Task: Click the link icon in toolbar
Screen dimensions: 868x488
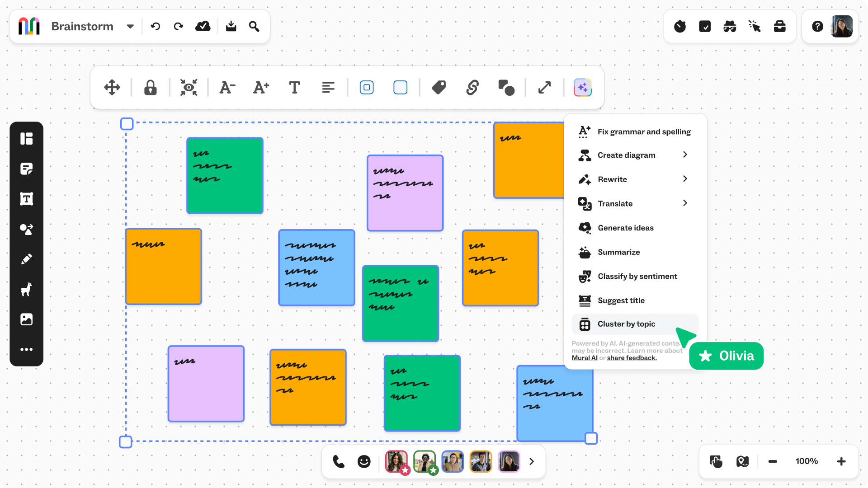Action: coord(472,88)
